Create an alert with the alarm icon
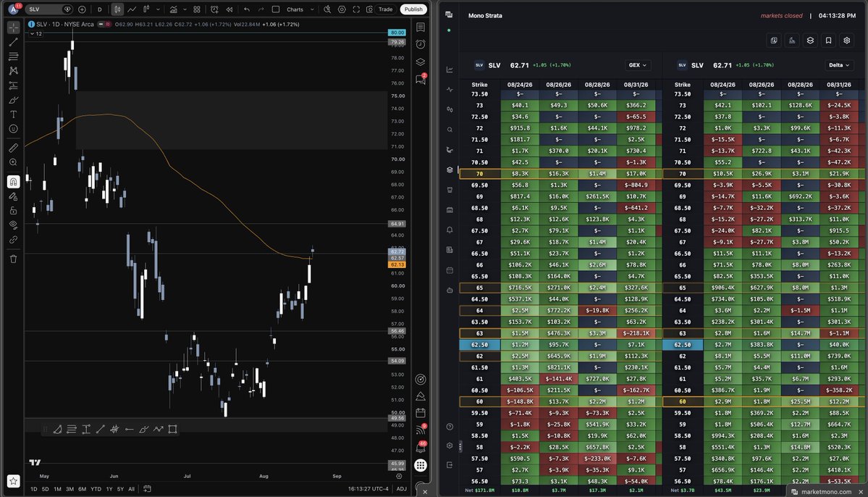 coord(214,9)
